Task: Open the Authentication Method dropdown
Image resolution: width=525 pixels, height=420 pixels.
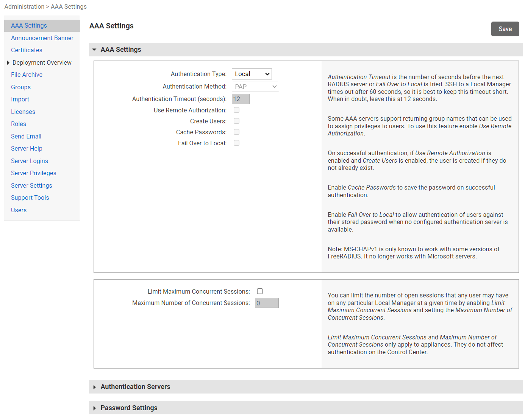Action: [x=255, y=86]
